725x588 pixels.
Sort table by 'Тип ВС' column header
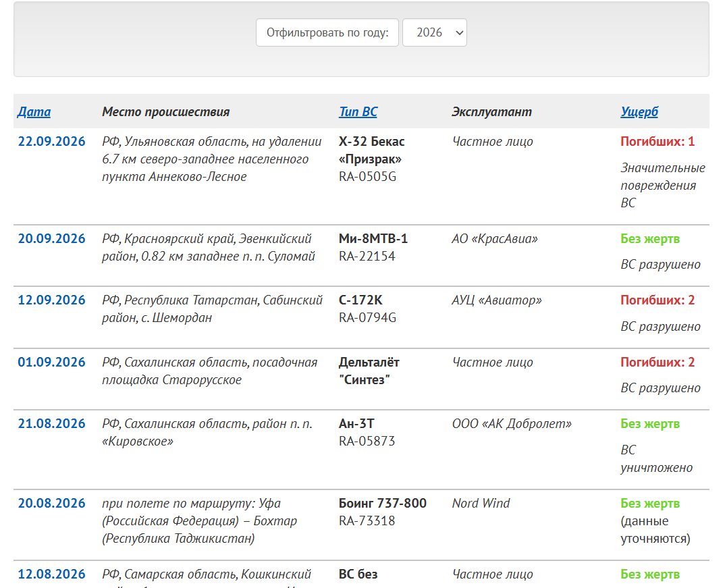pyautogui.click(x=358, y=112)
